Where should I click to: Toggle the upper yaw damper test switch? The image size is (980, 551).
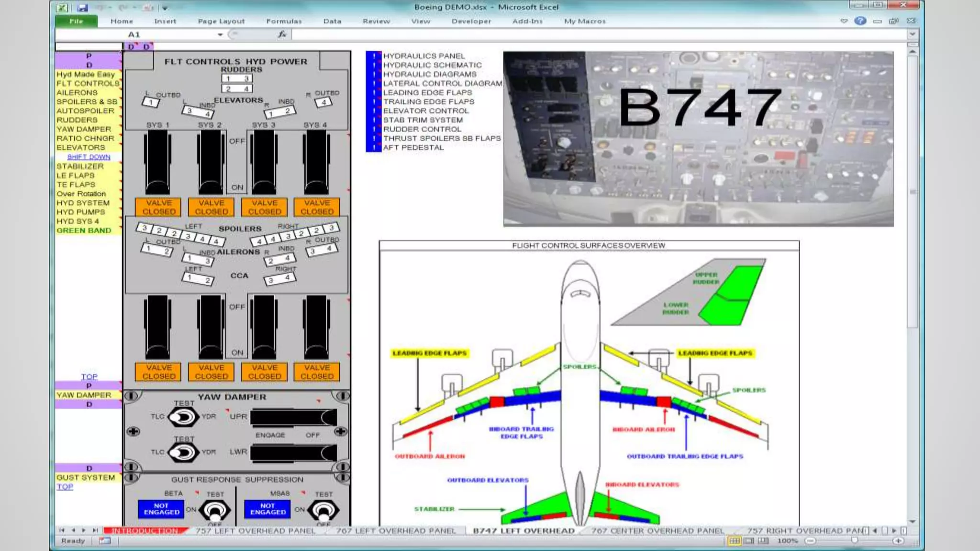(183, 417)
